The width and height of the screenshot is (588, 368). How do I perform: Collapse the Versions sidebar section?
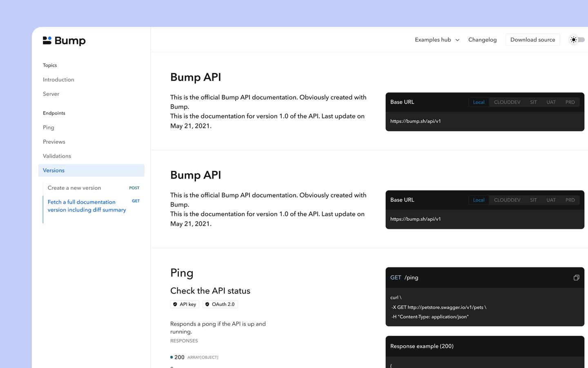point(91,171)
